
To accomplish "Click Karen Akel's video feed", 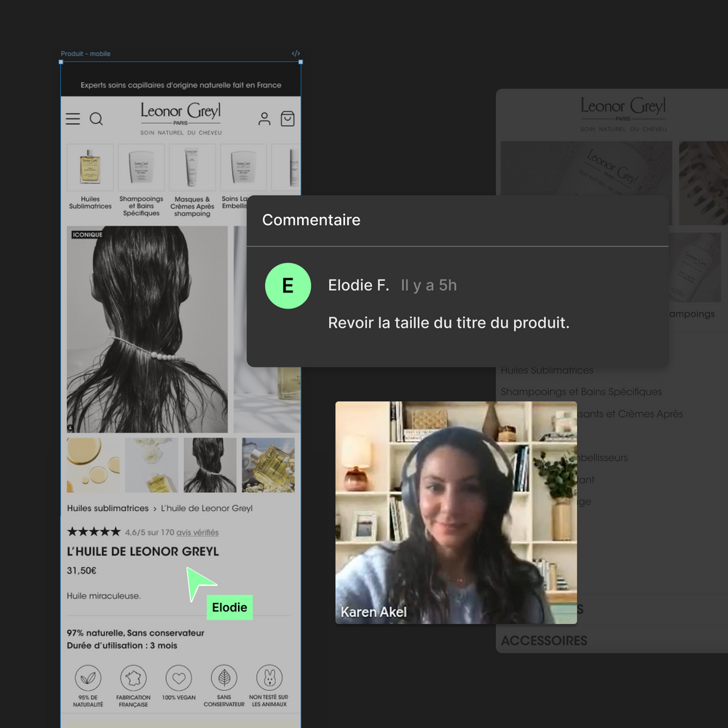I will coord(456,513).
